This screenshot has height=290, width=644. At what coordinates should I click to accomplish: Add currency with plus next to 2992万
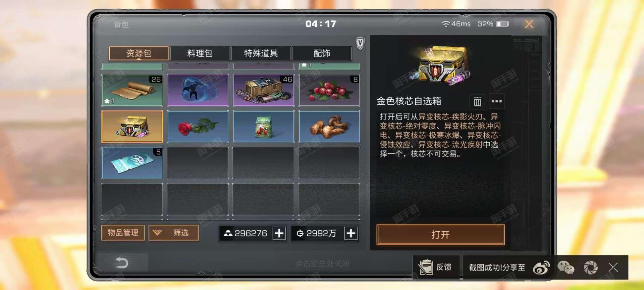point(351,233)
